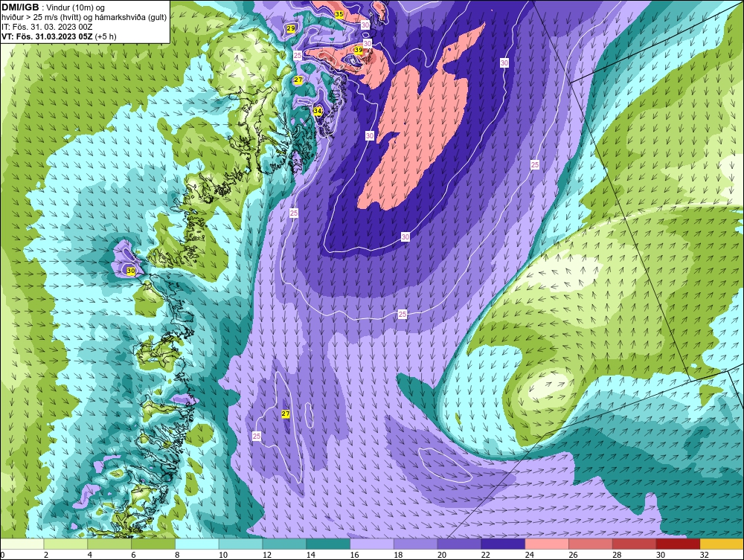Pick the 12–14 m/s teal legend swatch

(x=284, y=544)
